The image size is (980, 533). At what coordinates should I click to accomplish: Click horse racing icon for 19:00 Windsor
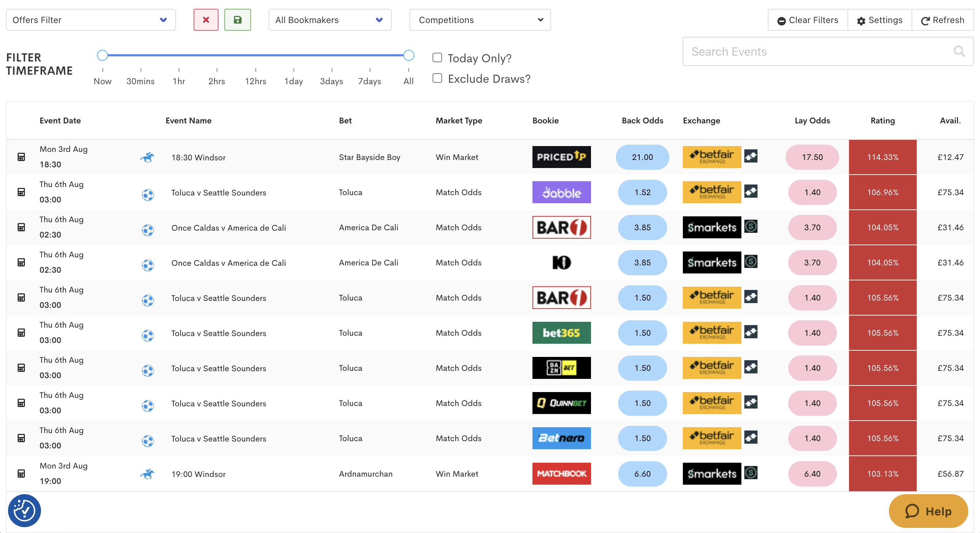(147, 474)
